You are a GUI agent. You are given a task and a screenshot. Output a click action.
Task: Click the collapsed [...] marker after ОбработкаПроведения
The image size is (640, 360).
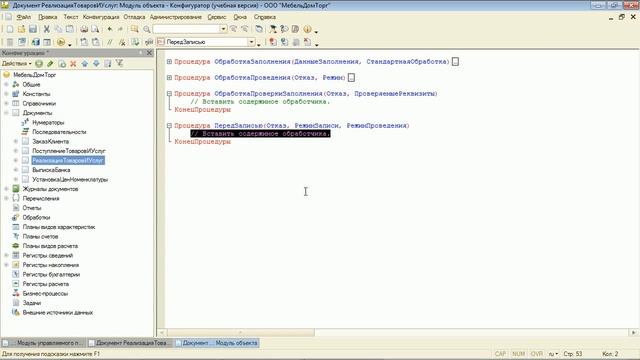click(x=351, y=78)
